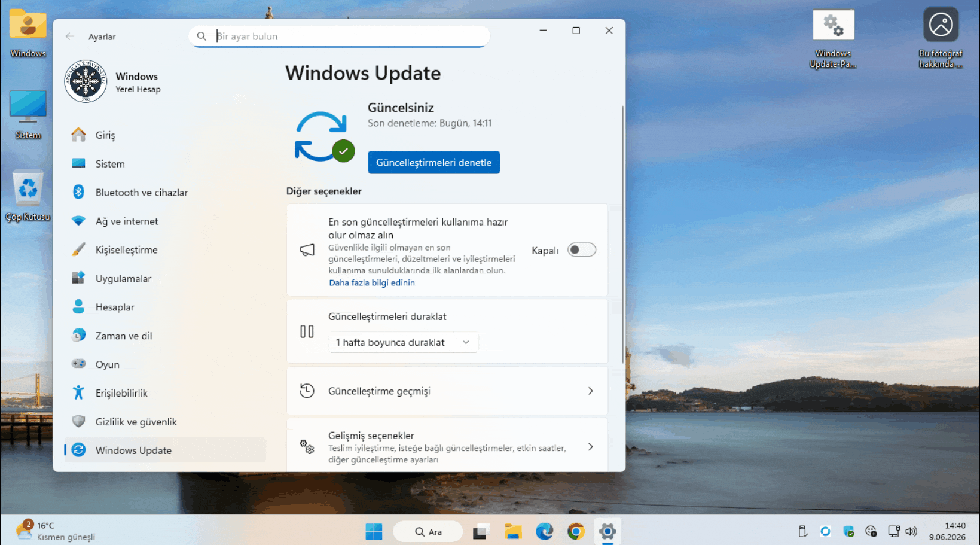Open File Explorer from the taskbar
The image size is (980, 545).
pyautogui.click(x=513, y=531)
